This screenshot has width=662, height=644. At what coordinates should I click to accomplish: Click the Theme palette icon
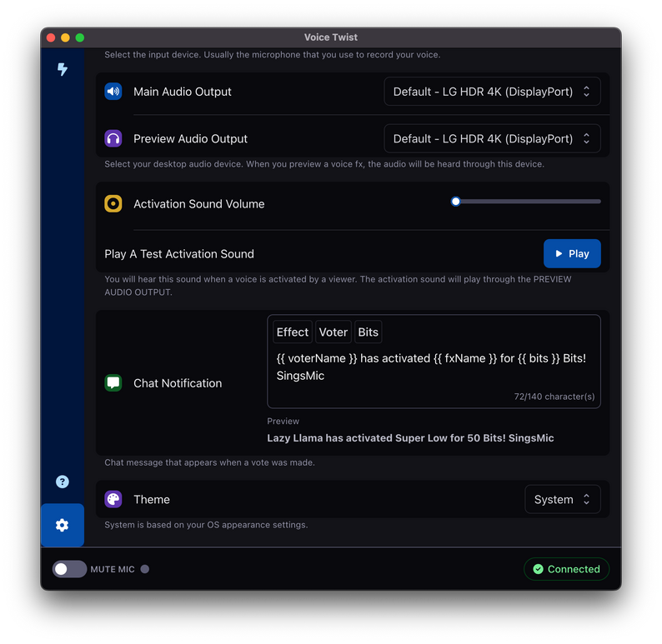pos(113,500)
